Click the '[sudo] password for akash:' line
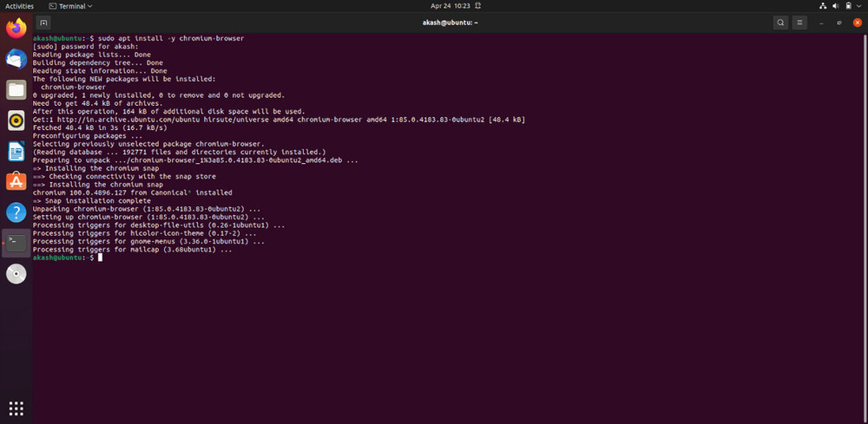868x424 pixels. [x=86, y=47]
